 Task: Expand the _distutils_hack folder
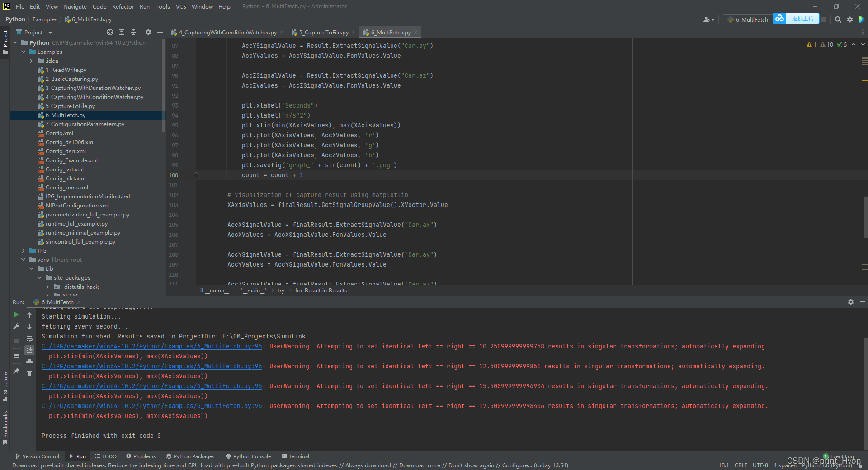48,287
